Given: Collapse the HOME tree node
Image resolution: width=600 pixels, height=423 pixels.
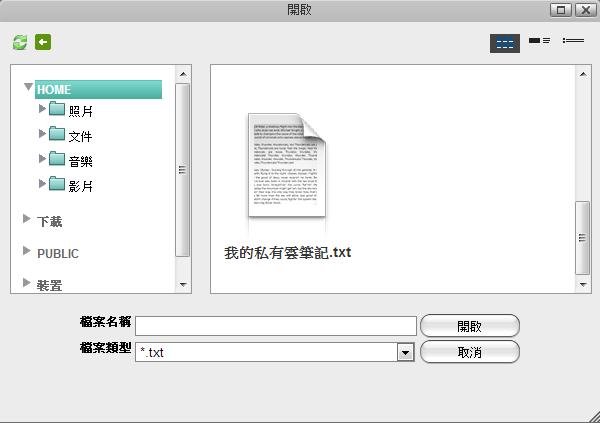Looking at the screenshot, I should pyautogui.click(x=28, y=88).
